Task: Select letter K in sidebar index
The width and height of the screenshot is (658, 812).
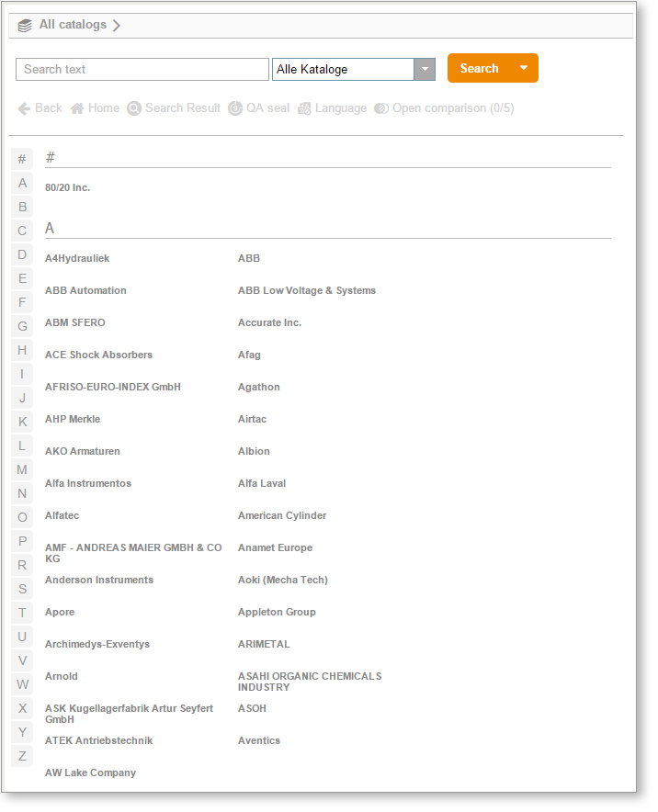Action: (22, 422)
